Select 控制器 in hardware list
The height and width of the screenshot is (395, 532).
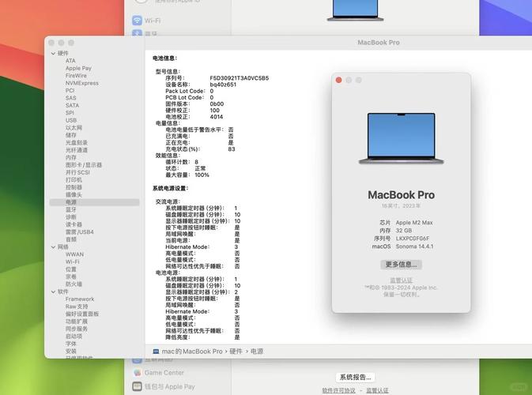[x=74, y=187]
